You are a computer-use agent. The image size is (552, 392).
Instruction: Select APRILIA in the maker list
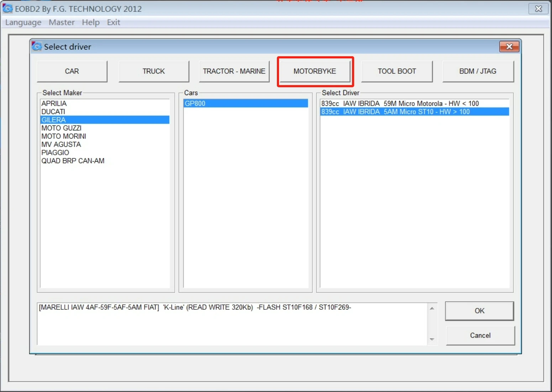tap(105, 103)
